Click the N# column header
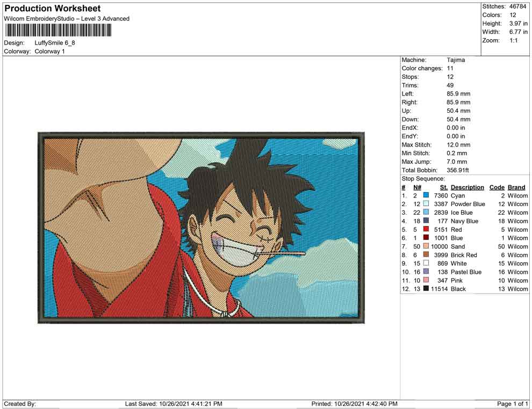Viewport: 532px width, 409px height. point(417,187)
